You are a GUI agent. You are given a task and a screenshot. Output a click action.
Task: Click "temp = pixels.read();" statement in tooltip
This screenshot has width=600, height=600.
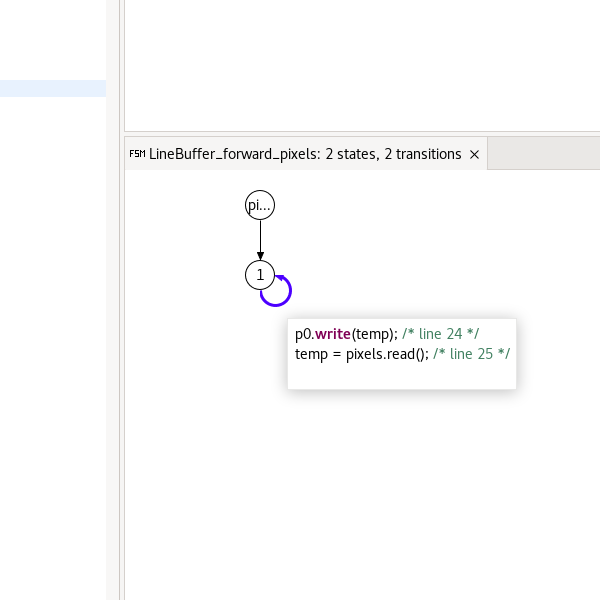362,354
